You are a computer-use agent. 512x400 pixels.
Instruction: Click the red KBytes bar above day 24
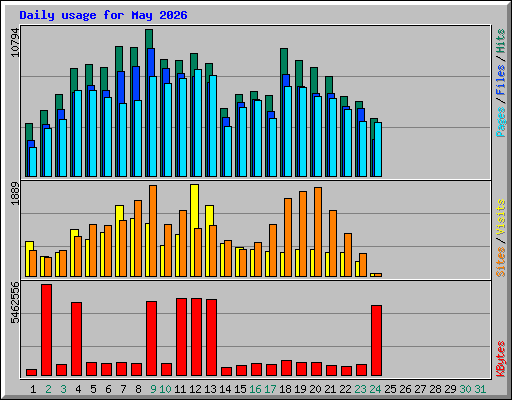(x=376, y=341)
